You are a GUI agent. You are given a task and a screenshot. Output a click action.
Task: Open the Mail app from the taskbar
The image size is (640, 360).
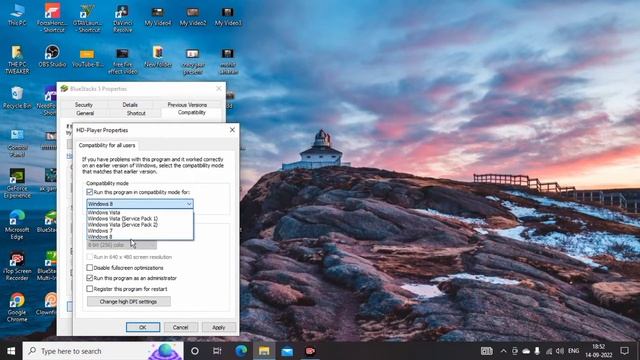(287, 351)
